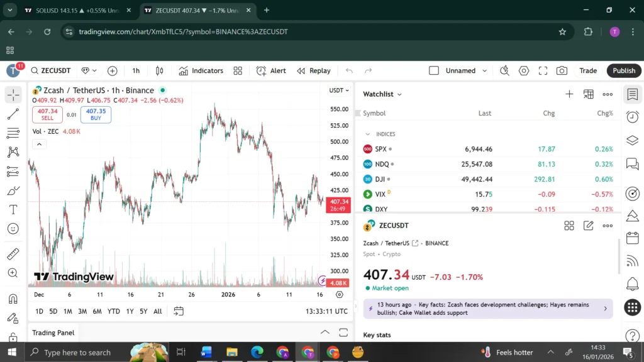Screen dimensions: 644x362
Task: Collapse the indicator legend chevron
Action: coord(40,144)
